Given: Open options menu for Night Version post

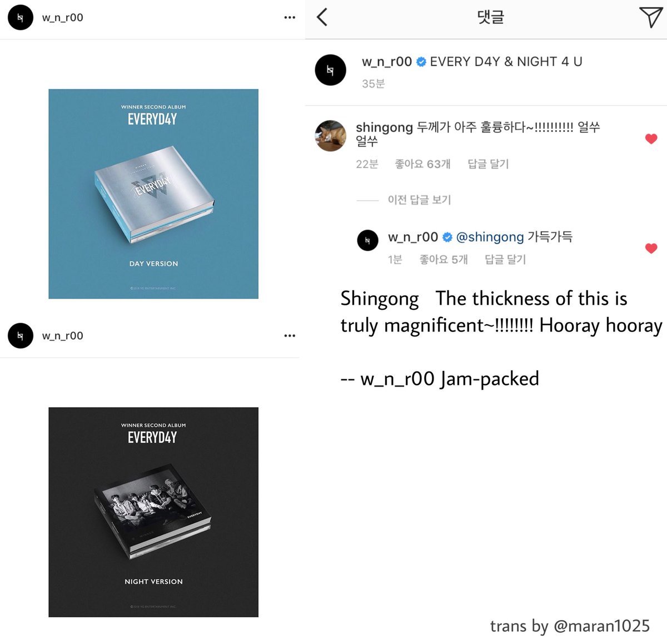Looking at the screenshot, I should [290, 336].
